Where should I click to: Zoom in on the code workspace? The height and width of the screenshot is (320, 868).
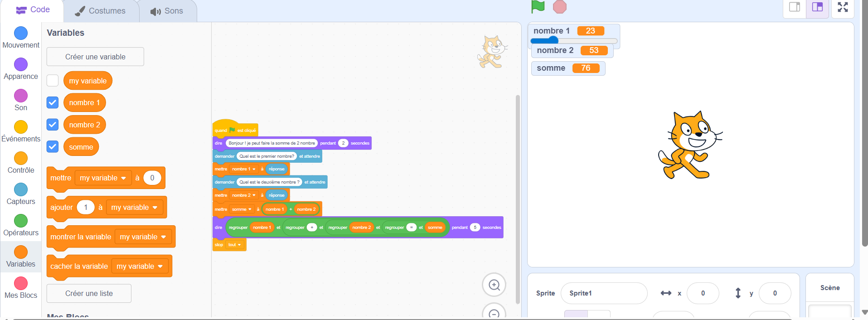click(x=494, y=285)
